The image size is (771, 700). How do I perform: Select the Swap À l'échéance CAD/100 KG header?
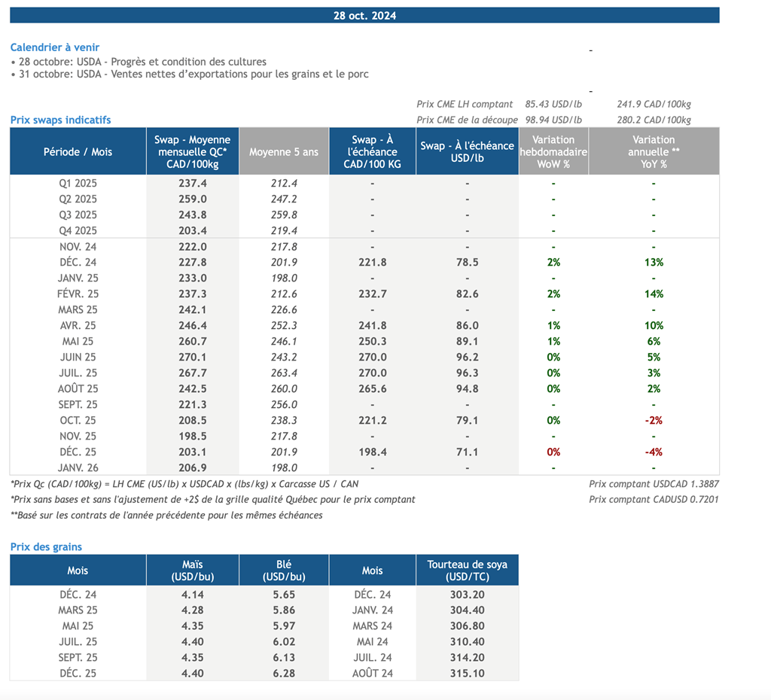tap(372, 151)
